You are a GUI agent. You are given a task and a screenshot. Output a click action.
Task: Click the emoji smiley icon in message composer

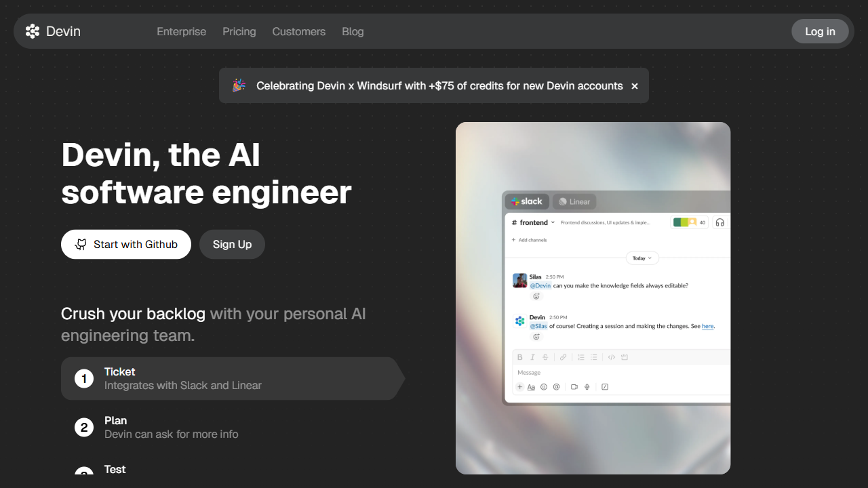[x=544, y=387]
